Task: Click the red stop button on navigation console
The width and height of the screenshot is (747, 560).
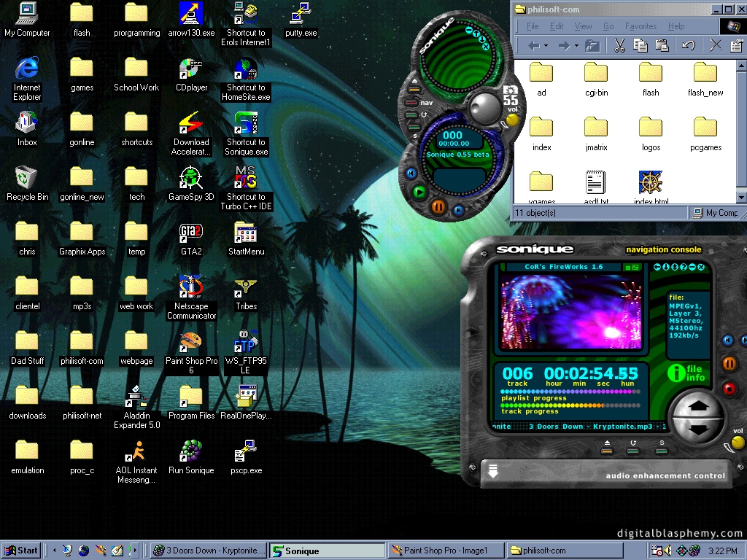Action: coord(728,388)
